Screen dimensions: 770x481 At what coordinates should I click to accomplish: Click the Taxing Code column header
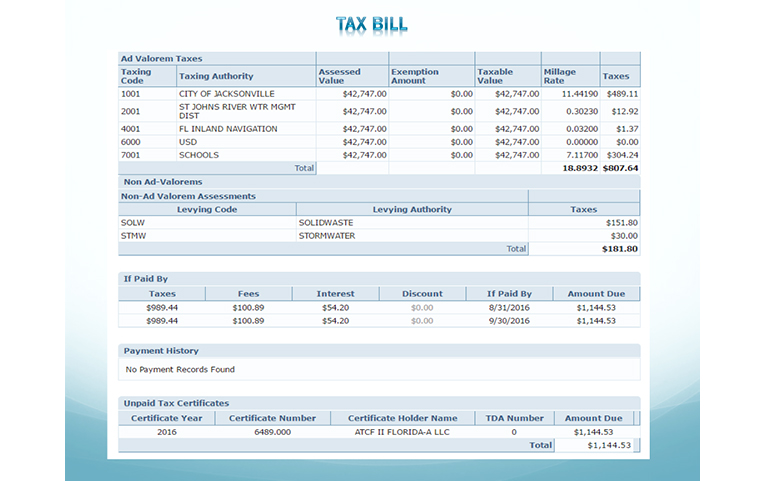pos(136,76)
